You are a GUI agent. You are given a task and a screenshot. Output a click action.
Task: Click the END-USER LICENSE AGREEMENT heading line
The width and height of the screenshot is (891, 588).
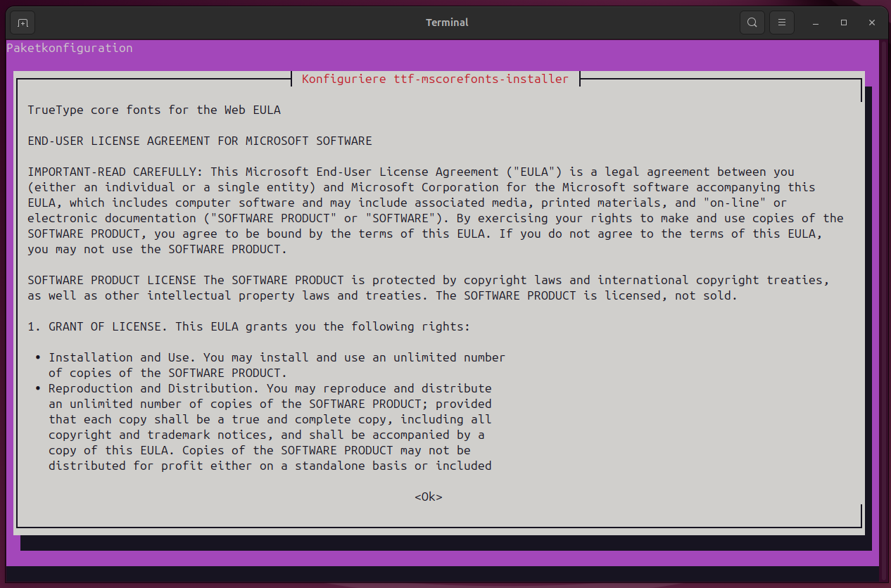point(199,141)
